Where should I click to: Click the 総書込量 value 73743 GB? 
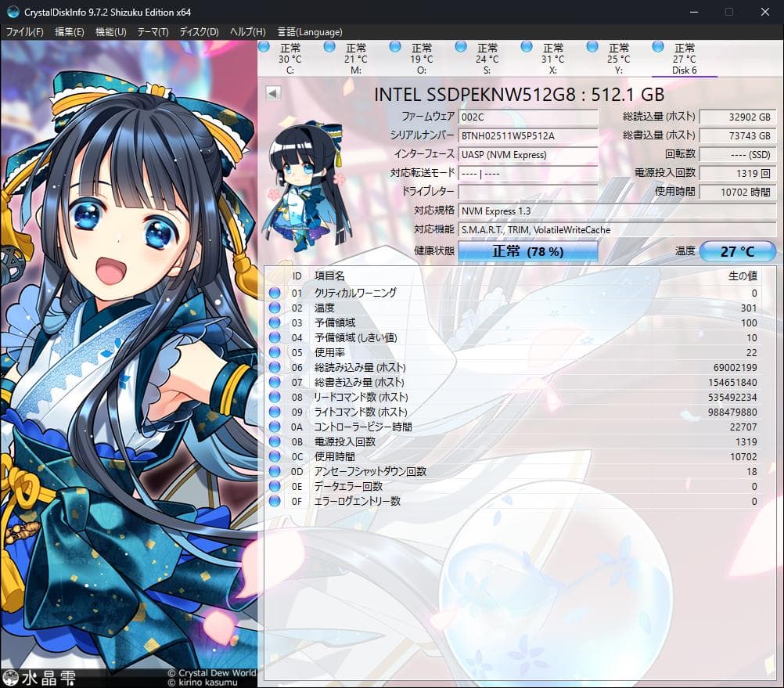point(738,135)
